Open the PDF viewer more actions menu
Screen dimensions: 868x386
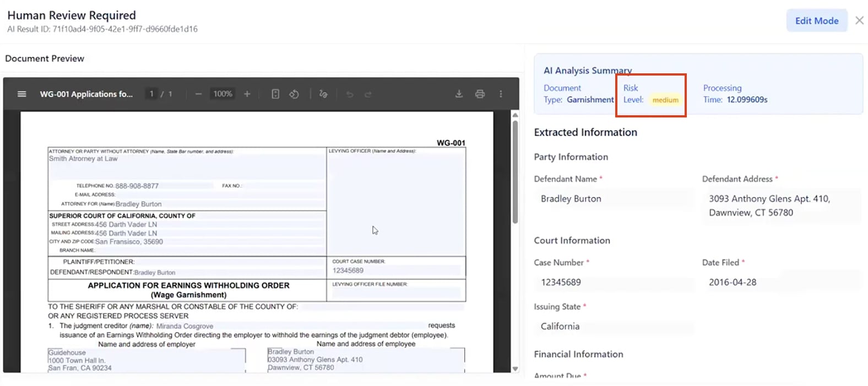[501, 94]
